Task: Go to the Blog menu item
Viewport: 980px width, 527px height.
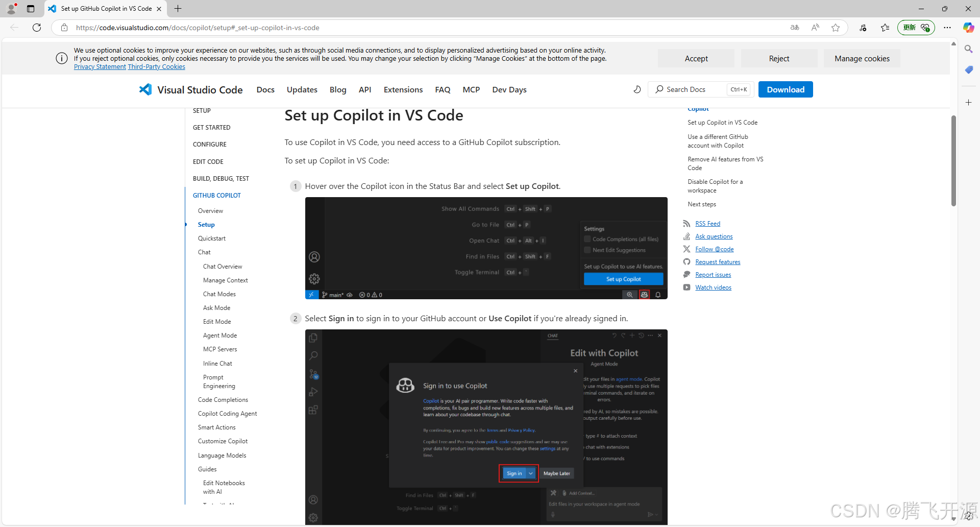Action: pos(338,89)
